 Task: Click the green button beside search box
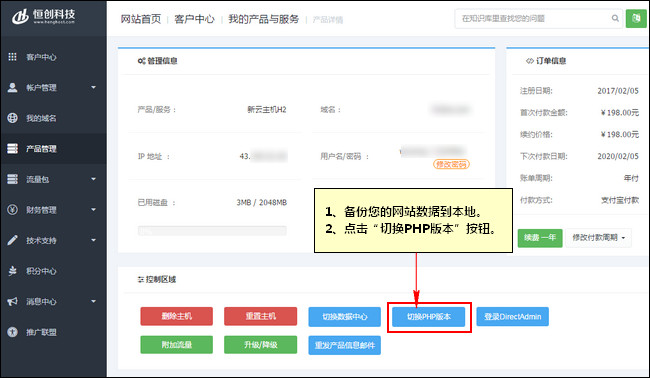(636, 19)
